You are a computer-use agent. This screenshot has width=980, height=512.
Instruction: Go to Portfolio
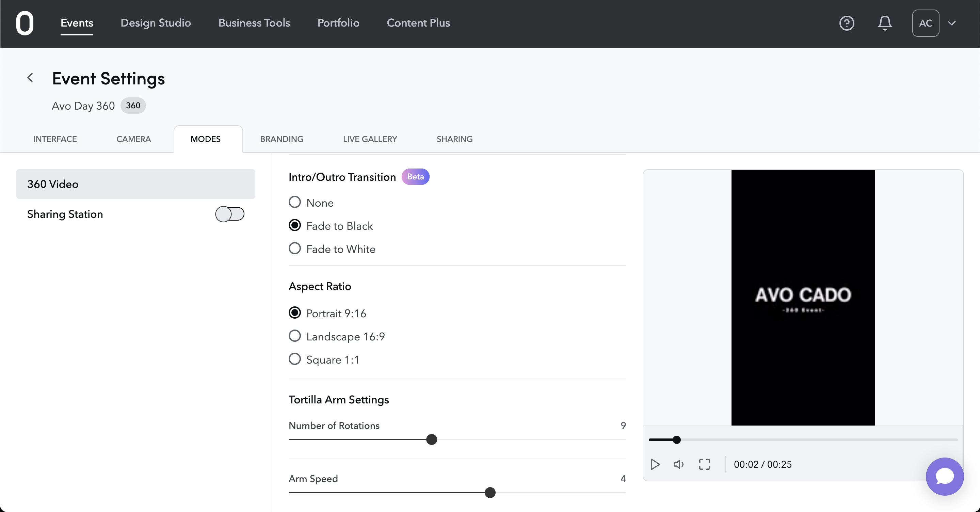(338, 23)
